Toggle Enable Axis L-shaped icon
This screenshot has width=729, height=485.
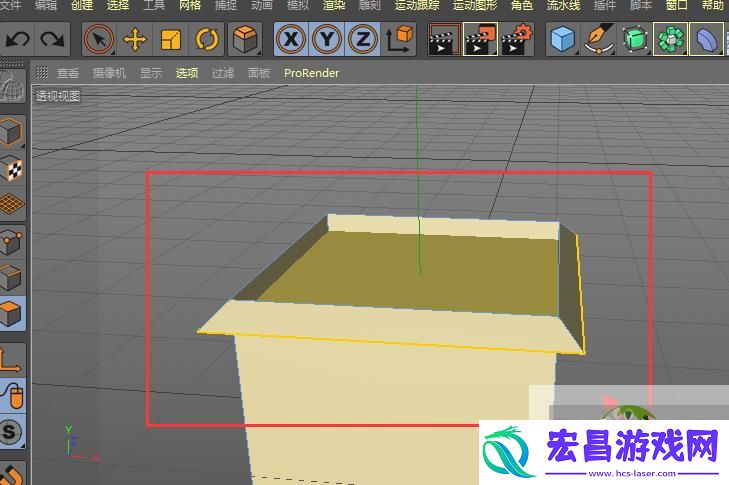tap(12, 359)
